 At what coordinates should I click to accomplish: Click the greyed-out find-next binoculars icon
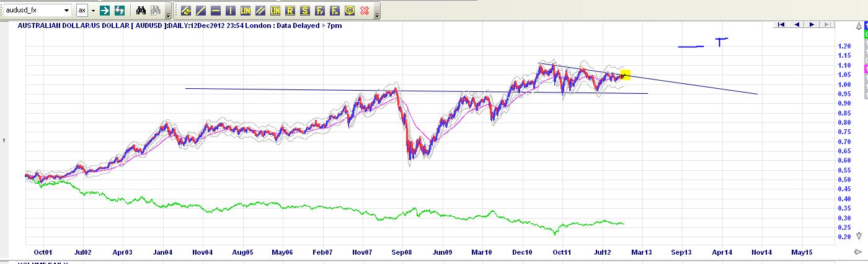[156, 11]
